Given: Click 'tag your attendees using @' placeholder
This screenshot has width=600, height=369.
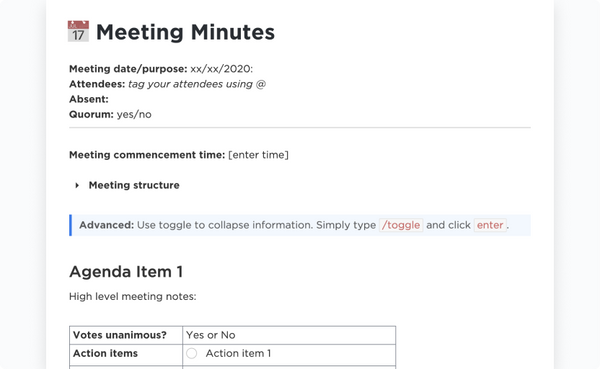Looking at the screenshot, I should pyautogui.click(x=197, y=84).
